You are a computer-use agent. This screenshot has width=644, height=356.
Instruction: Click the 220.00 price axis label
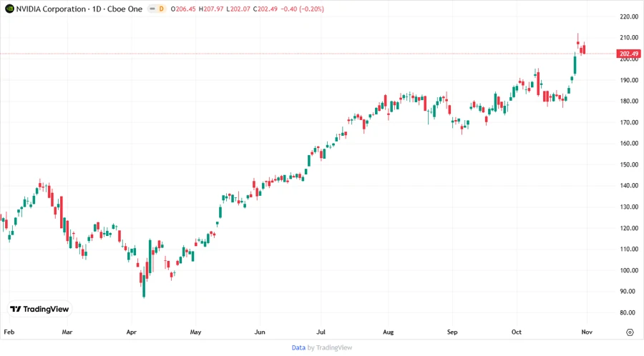pyautogui.click(x=629, y=16)
